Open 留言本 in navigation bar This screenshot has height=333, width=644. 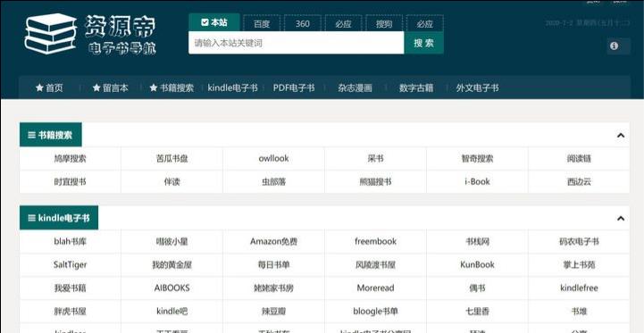point(111,87)
